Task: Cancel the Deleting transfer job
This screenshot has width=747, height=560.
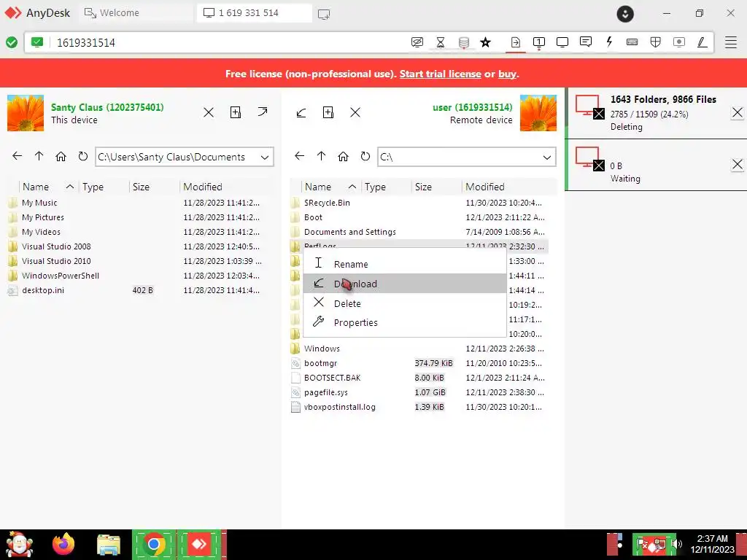Action: click(x=737, y=113)
